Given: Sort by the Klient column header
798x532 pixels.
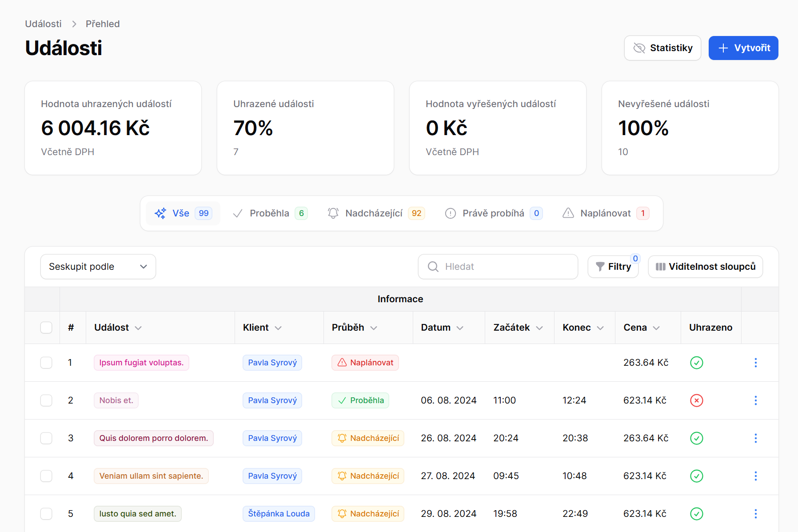Looking at the screenshot, I should click(262, 328).
